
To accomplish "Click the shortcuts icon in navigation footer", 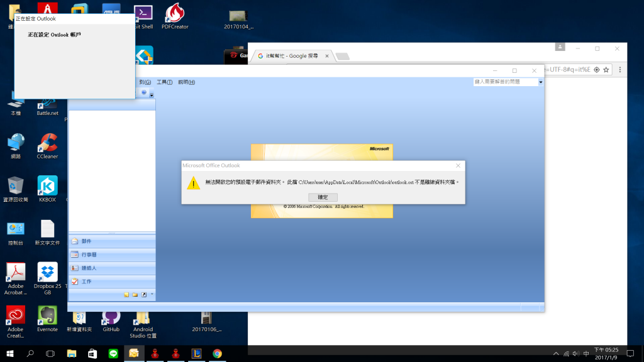I will pos(144,295).
